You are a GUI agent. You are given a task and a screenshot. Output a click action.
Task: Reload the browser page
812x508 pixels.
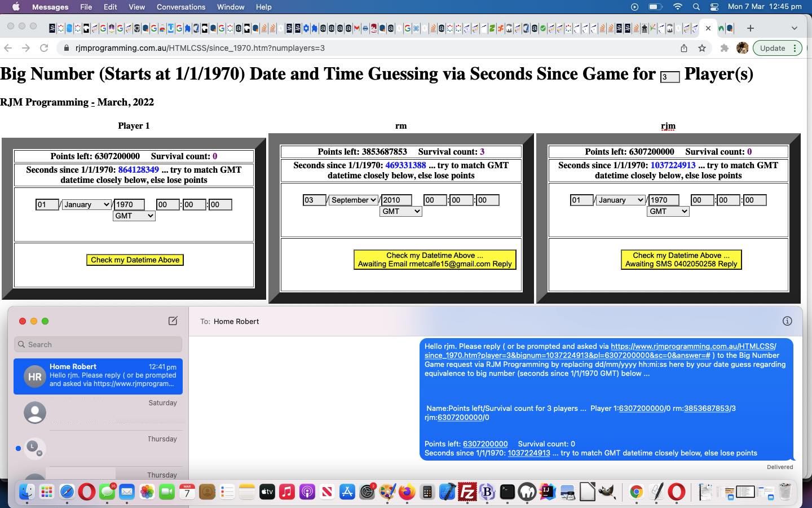[x=44, y=48]
